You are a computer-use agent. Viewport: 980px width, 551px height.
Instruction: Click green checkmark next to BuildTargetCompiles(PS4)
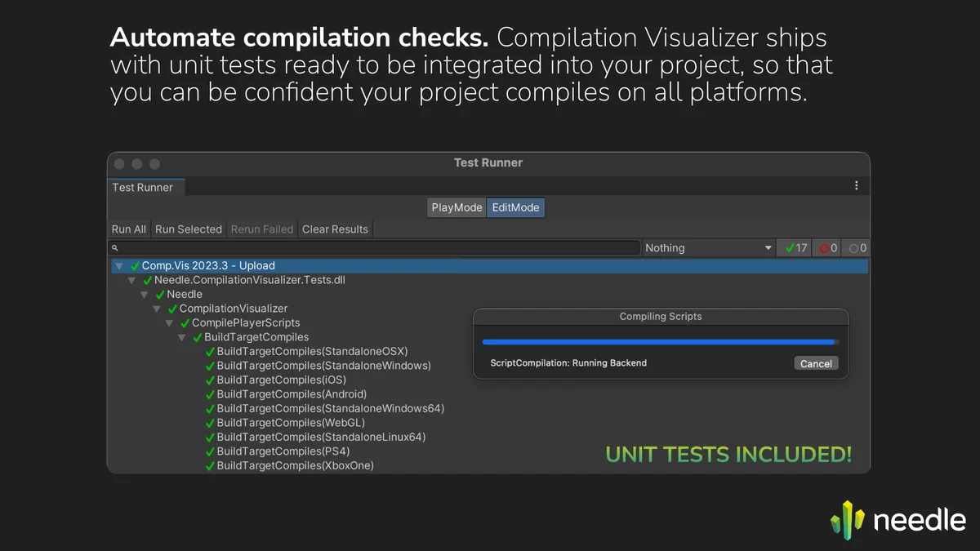pos(210,451)
